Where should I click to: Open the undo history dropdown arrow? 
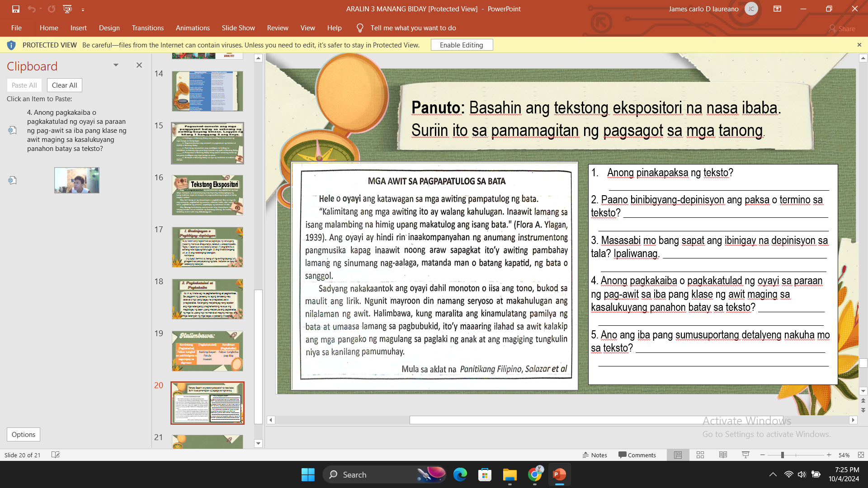pos(41,9)
